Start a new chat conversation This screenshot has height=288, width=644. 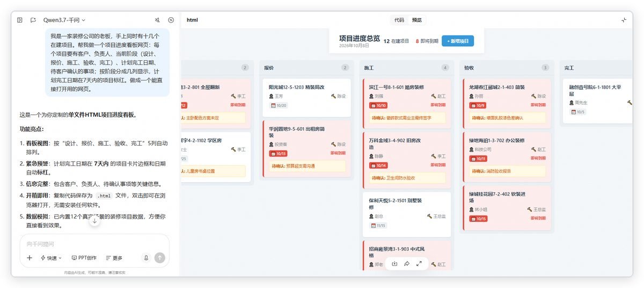[x=33, y=20]
